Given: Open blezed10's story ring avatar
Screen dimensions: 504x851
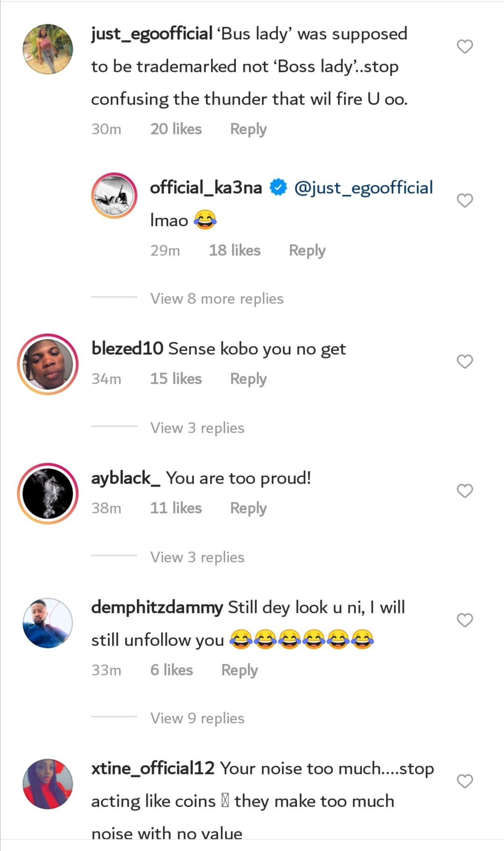Looking at the screenshot, I should [x=48, y=364].
